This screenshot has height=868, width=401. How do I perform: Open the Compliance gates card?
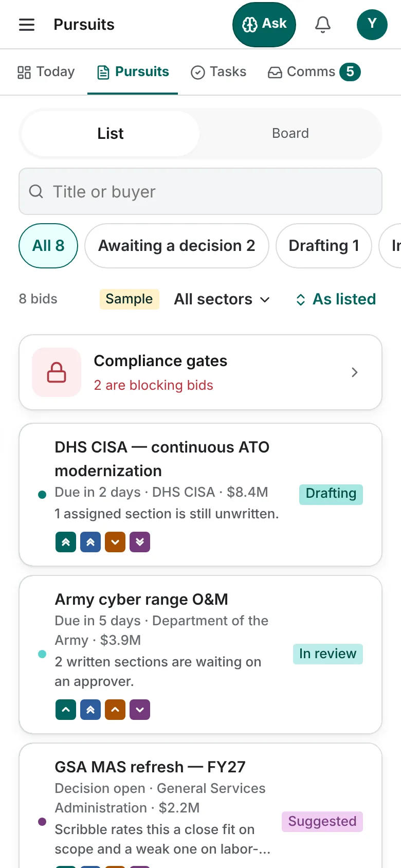click(x=200, y=372)
